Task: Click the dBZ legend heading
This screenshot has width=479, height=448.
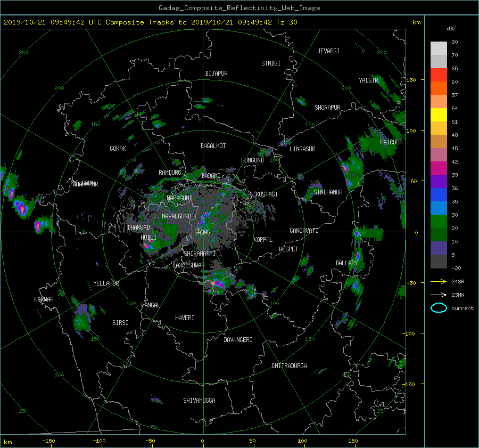Action: tap(451, 28)
